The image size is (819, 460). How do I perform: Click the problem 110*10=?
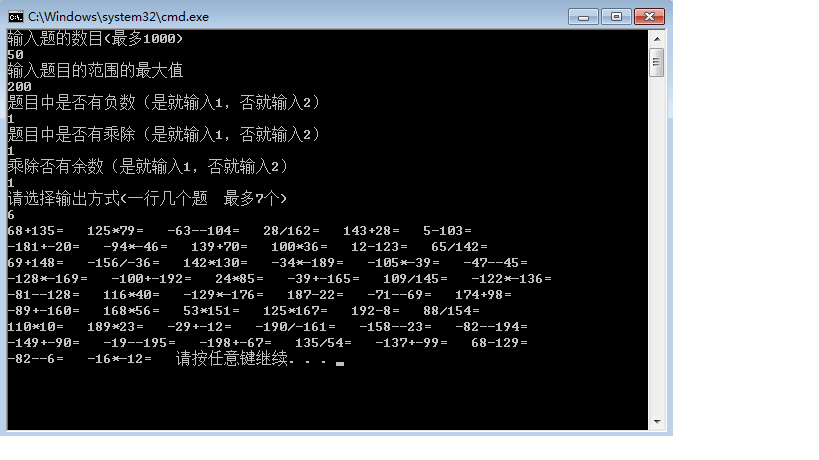coord(36,327)
